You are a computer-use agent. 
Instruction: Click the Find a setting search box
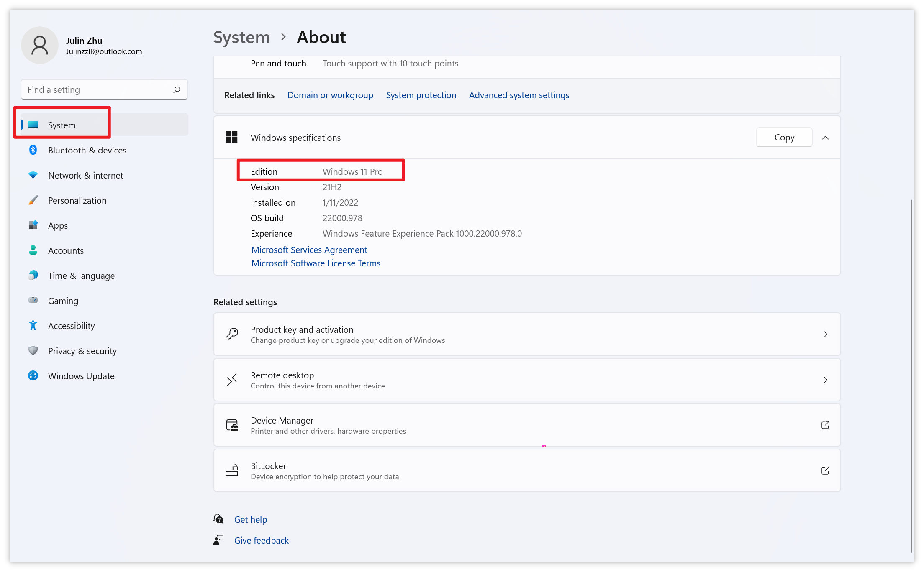point(104,89)
